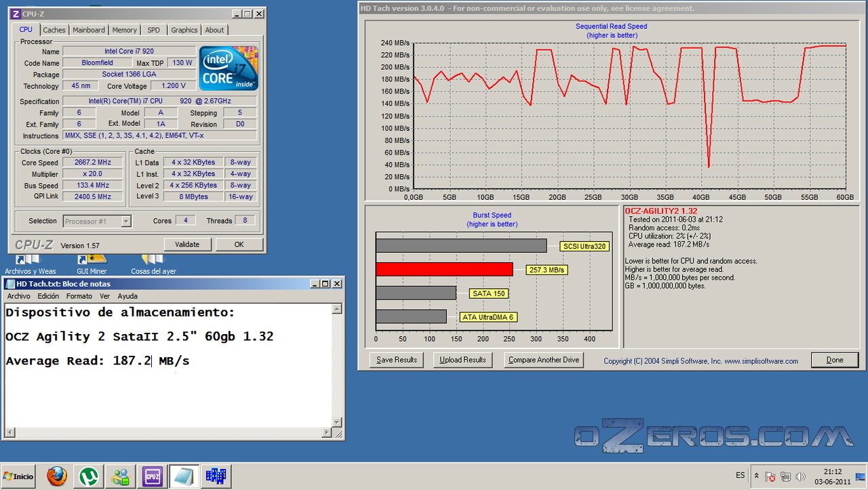Click the Bloomfield code name field
This screenshot has height=490, width=868.
click(98, 63)
